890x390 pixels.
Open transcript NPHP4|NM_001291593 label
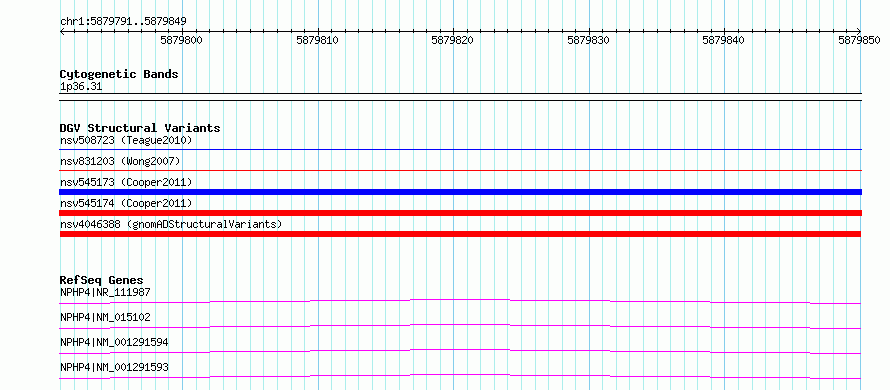point(114,367)
